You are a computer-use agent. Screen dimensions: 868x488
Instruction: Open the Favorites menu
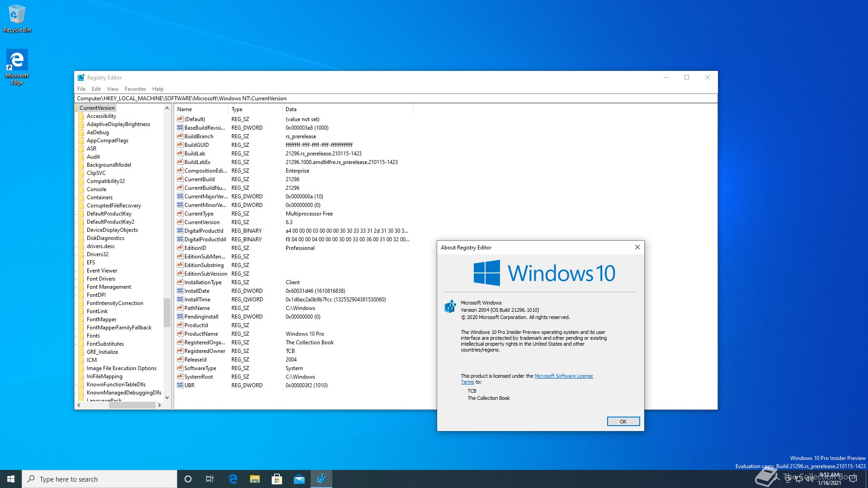(x=135, y=89)
